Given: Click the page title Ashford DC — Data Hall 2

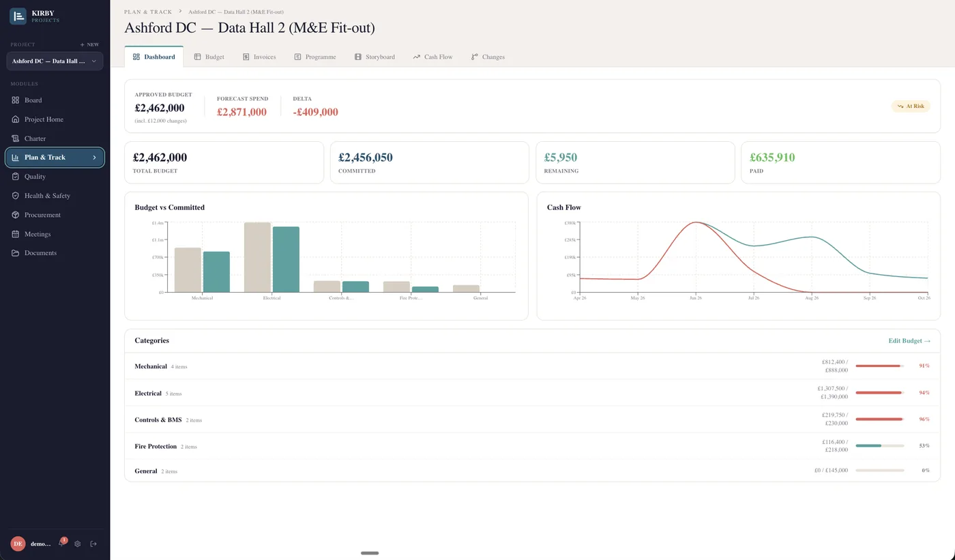Looking at the screenshot, I should [x=250, y=28].
